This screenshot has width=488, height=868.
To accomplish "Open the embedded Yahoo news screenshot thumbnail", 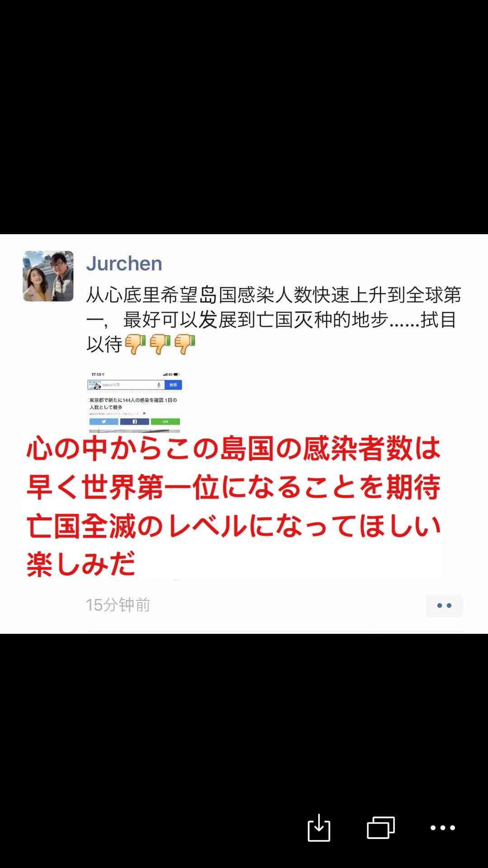I will pyautogui.click(x=135, y=401).
